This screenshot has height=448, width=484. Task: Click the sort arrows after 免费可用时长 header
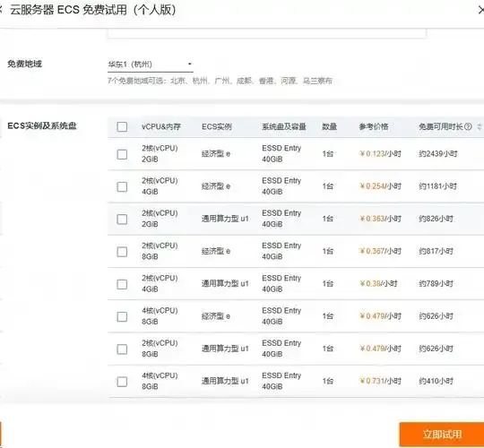[480, 126]
